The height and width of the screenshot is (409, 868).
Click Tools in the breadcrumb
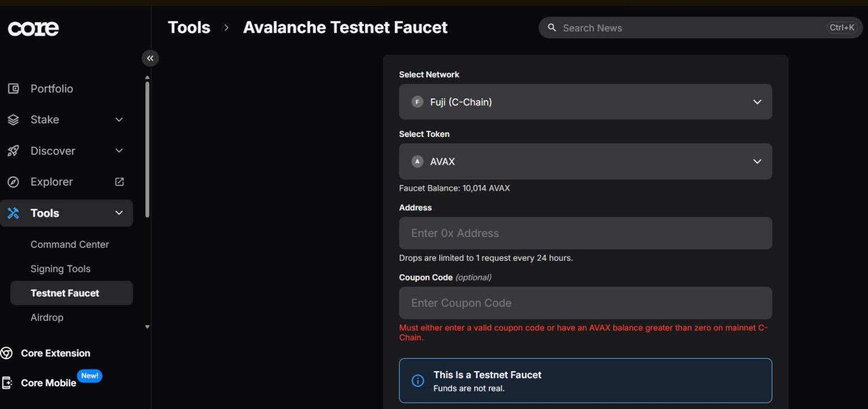point(189,27)
